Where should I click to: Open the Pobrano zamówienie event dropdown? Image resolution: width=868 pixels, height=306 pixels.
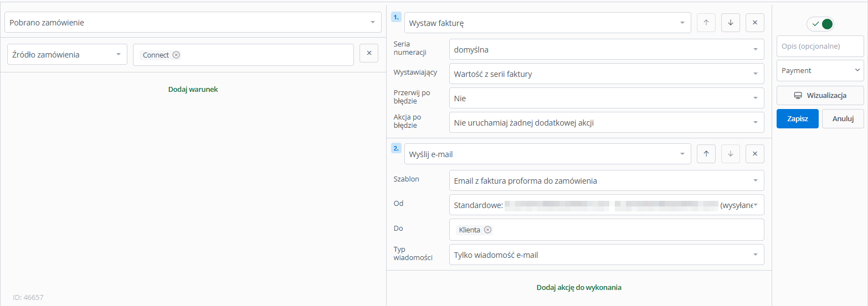click(x=193, y=23)
